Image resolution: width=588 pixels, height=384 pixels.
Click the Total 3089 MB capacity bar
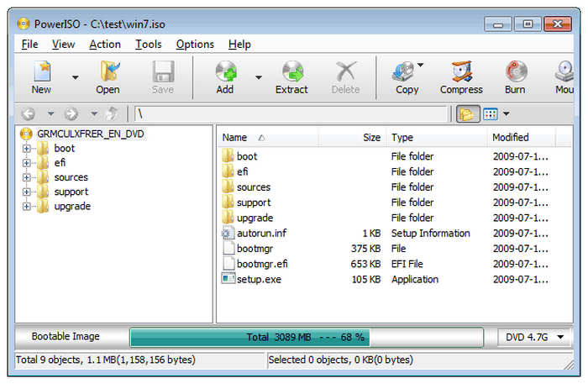pyautogui.click(x=307, y=337)
